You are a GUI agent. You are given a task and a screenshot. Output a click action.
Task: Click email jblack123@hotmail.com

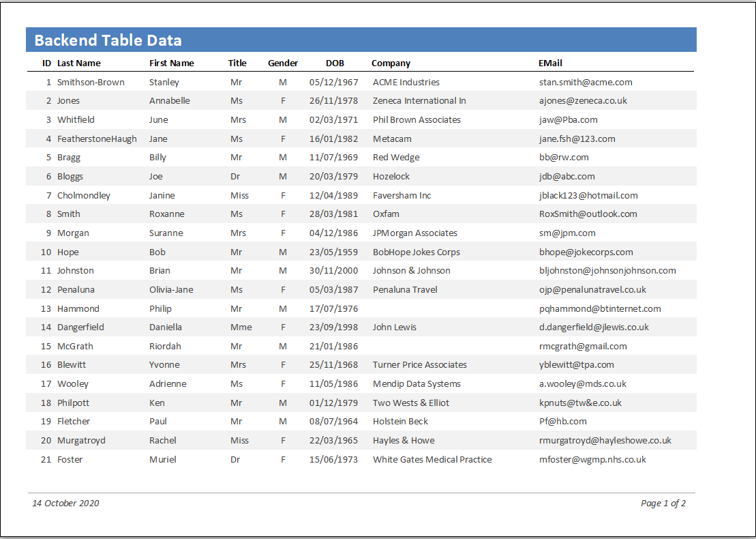[x=588, y=195]
